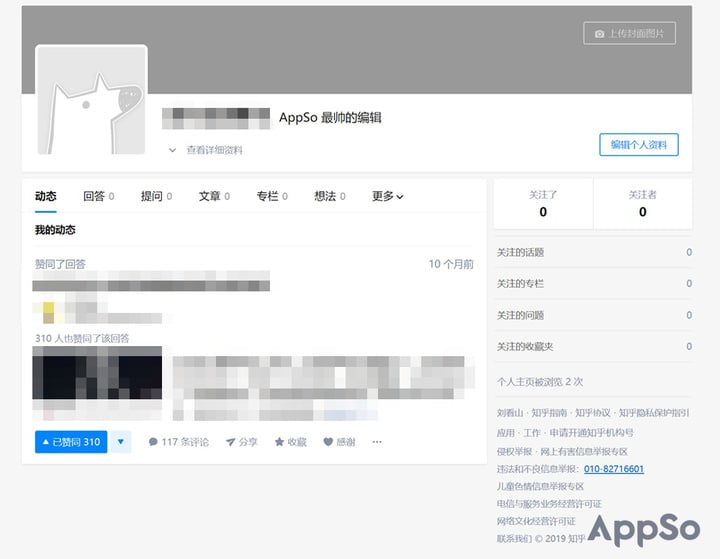Open 关注的收藏夹 list
720x559 pixels.
coord(594,346)
